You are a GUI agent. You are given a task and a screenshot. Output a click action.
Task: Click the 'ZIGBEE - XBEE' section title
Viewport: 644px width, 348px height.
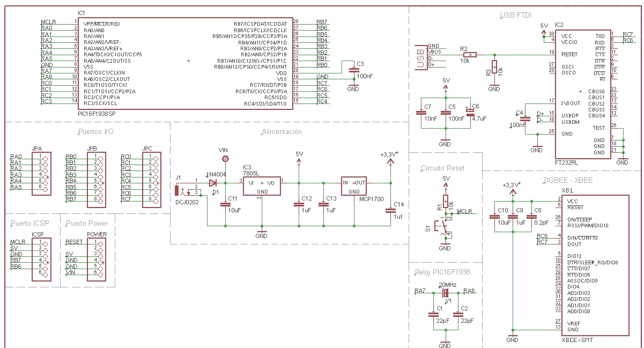tap(568, 181)
